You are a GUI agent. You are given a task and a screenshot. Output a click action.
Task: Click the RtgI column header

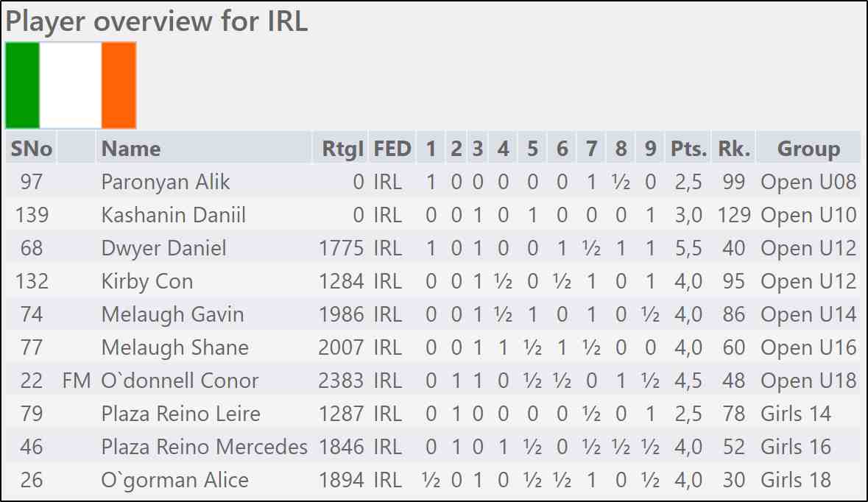343,149
